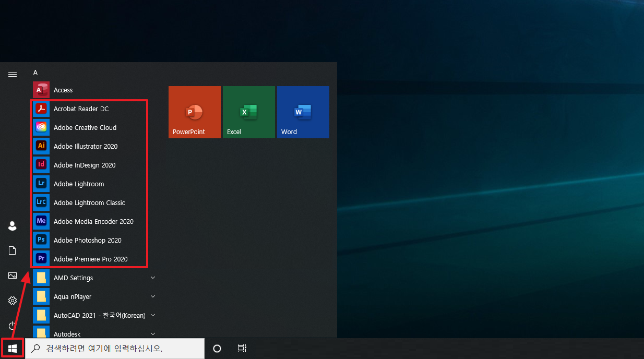Screen dimensions: 644x359
Task: Click the "Adobe Illustrator 2020" label
Action: coord(86,146)
